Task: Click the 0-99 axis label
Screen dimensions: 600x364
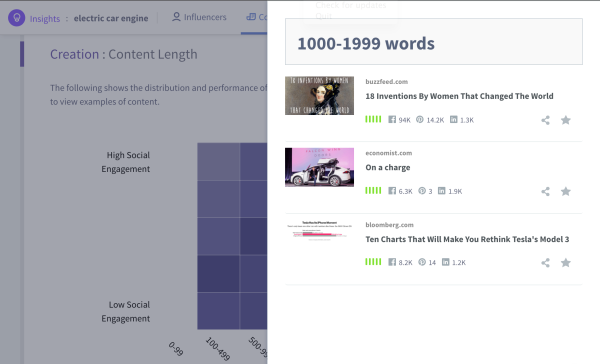Action: tap(176, 349)
